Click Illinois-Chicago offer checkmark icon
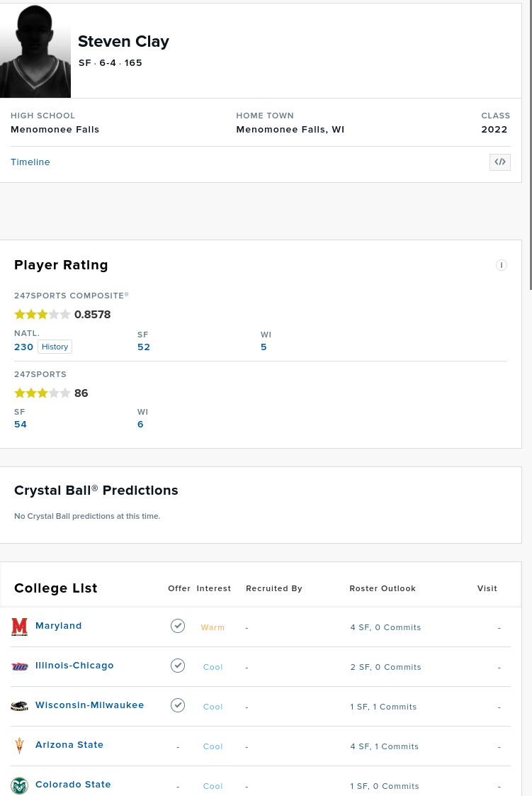 pos(178,666)
